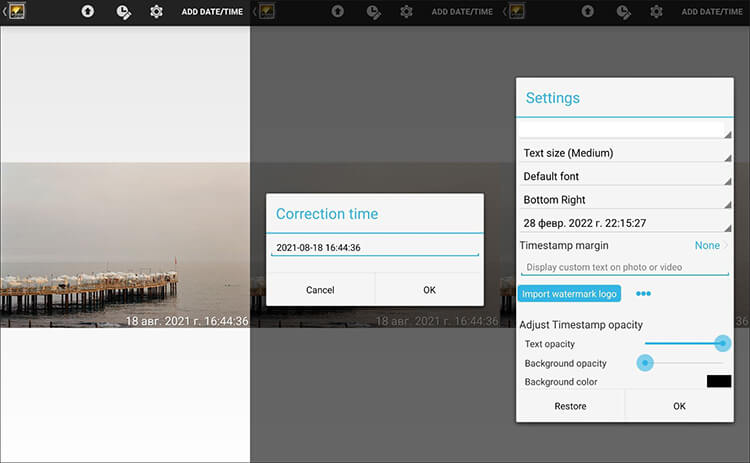The image size is (750, 463).
Task: Open the black Background color swatch
Action: pyautogui.click(x=719, y=381)
